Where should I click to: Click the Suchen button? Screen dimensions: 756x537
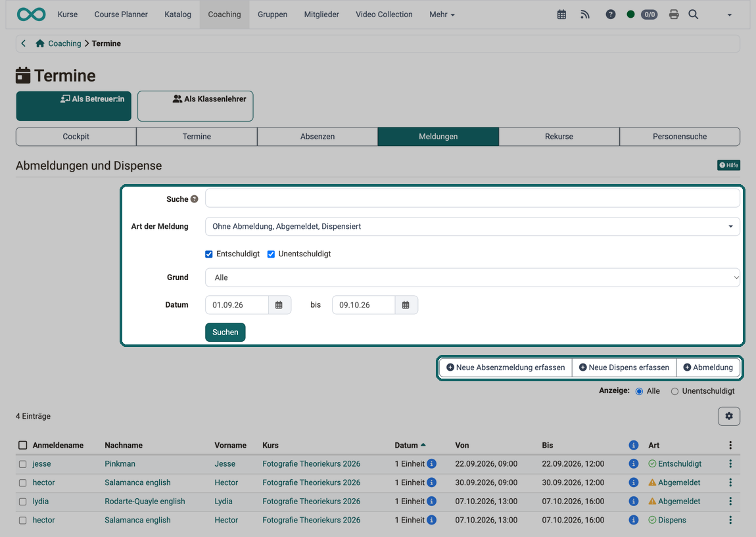click(x=225, y=332)
